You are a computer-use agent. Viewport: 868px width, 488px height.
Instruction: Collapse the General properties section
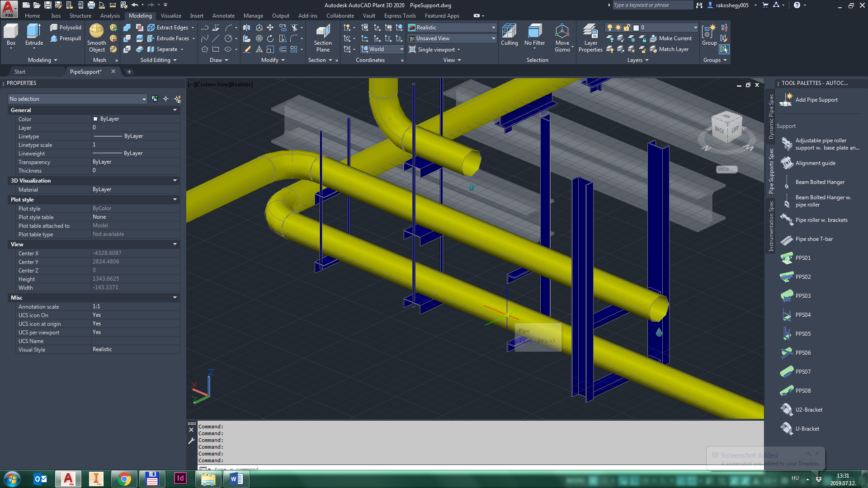(x=175, y=110)
